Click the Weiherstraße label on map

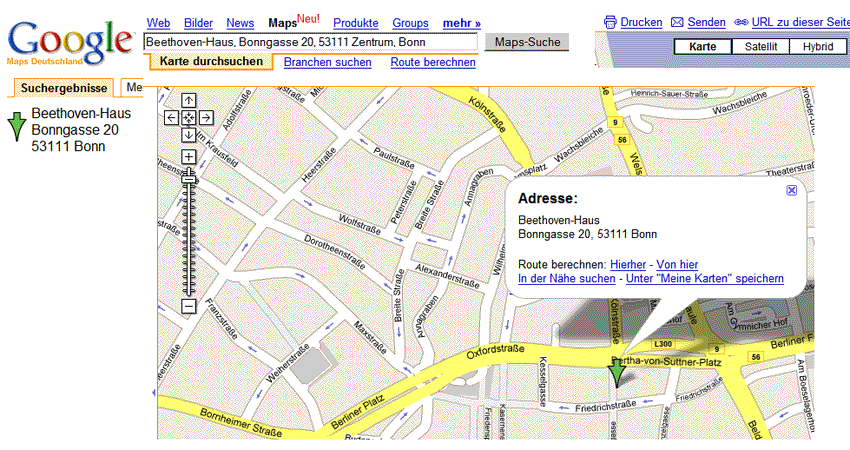click(x=287, y=363)
